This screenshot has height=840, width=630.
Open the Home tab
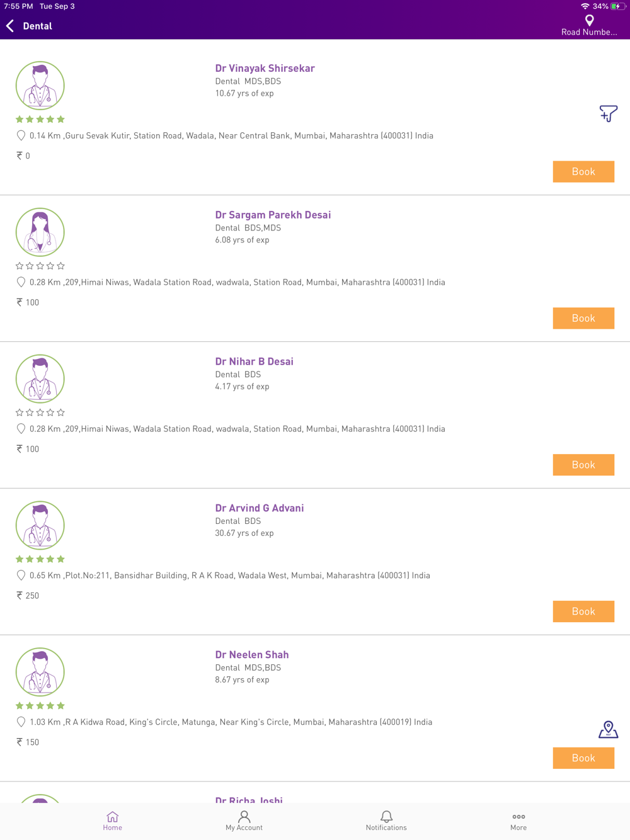[x=112, y=820]
